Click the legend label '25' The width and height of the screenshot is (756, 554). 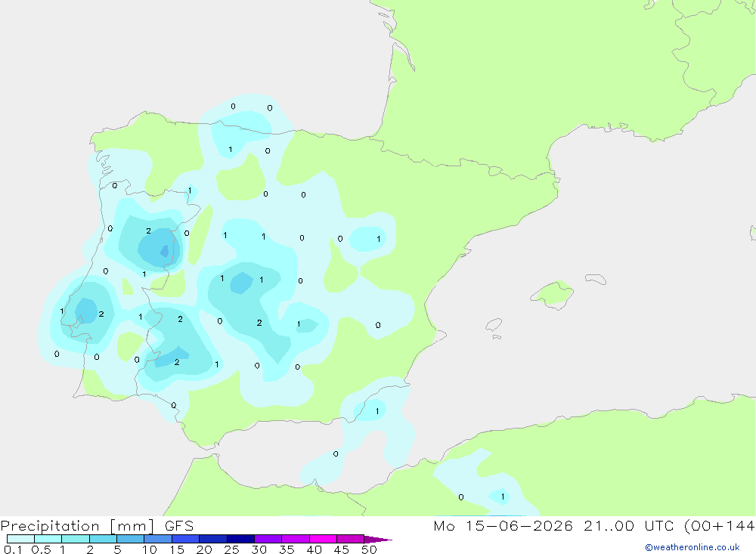(x=232, y=549)
